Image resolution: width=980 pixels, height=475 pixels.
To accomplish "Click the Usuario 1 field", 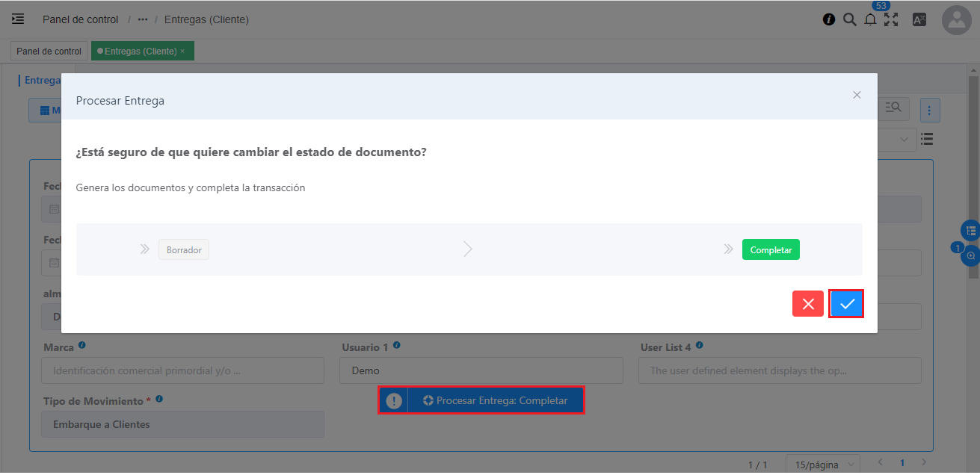I will (481, 370).
